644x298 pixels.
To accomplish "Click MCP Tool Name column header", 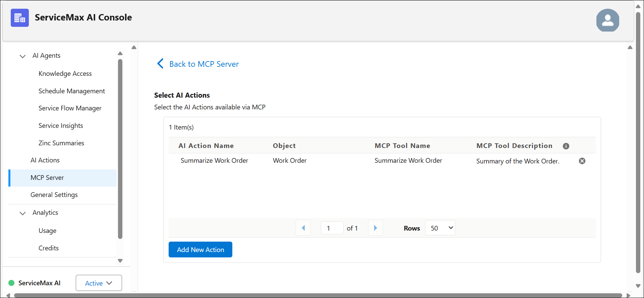I will coord(402,146).
